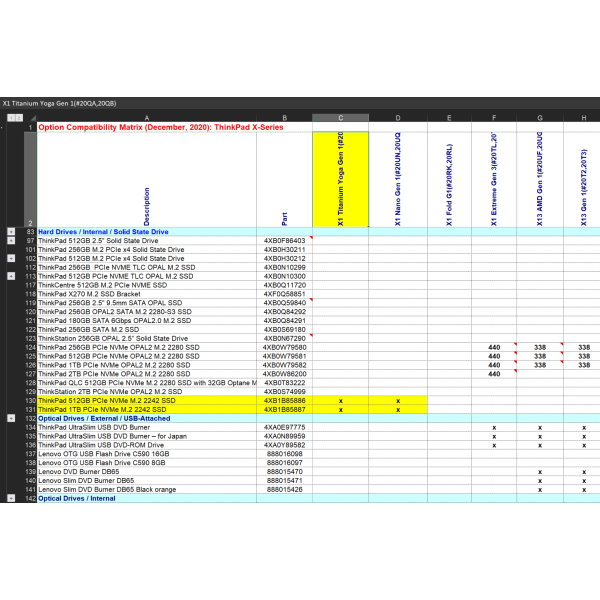Viewport: 600px width, 600px height.
Task: Click part number 4XB1B85886 cell
Action: click(x=284, y=400)
